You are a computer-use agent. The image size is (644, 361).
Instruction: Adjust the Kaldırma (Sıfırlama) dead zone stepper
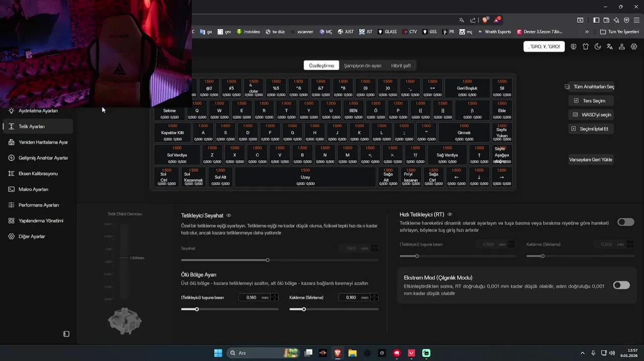[x=374, y=297]
